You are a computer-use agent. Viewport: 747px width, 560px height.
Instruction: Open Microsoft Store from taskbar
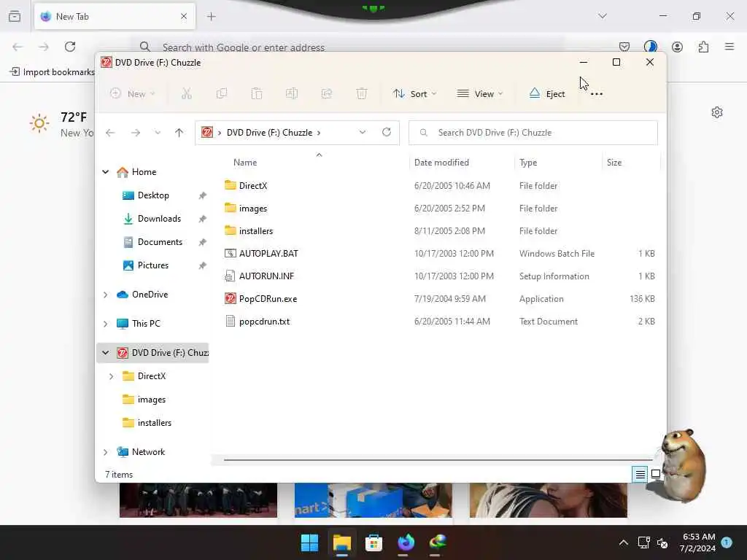[x=374, y=542]
